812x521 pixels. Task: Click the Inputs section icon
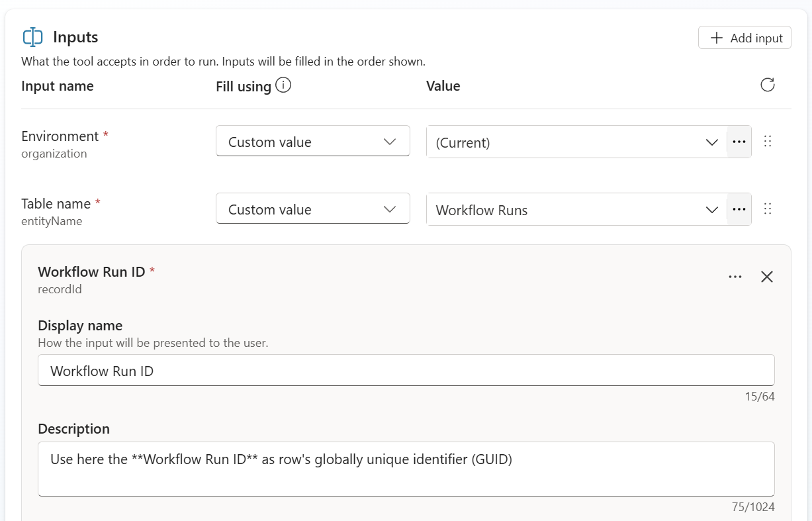click(x=32, y=37)
